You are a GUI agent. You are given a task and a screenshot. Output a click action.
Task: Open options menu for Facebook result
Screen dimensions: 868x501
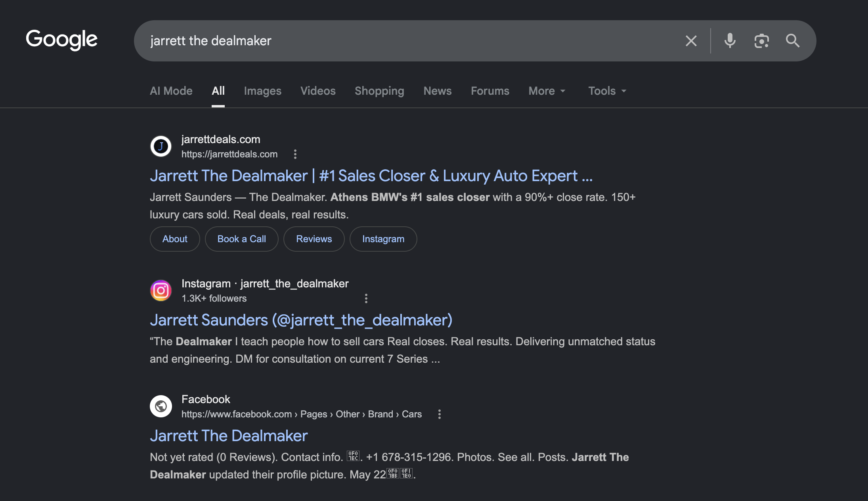tap(440, 414)
